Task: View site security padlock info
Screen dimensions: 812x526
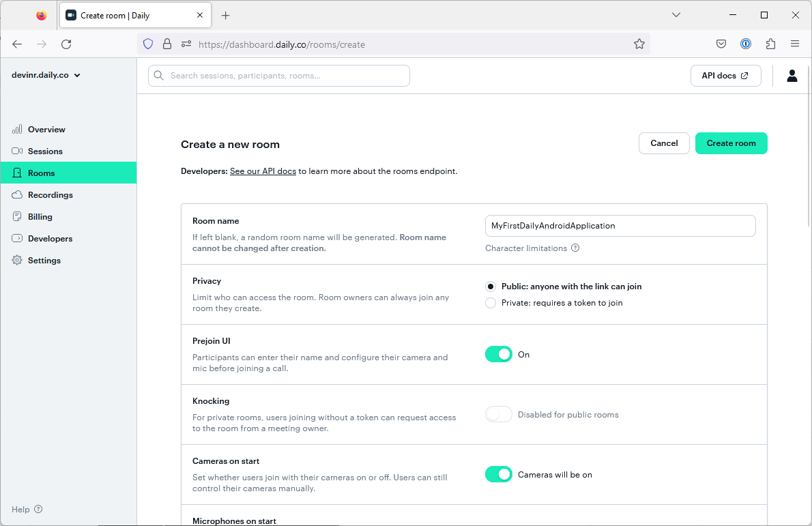Action: coord(166,44)
